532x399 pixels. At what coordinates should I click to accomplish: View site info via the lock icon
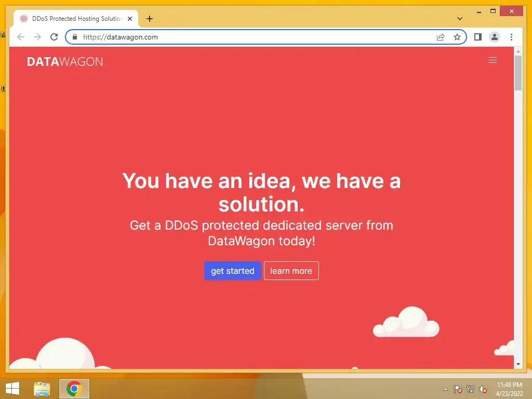pyautogui.click(x=75, y=37)
